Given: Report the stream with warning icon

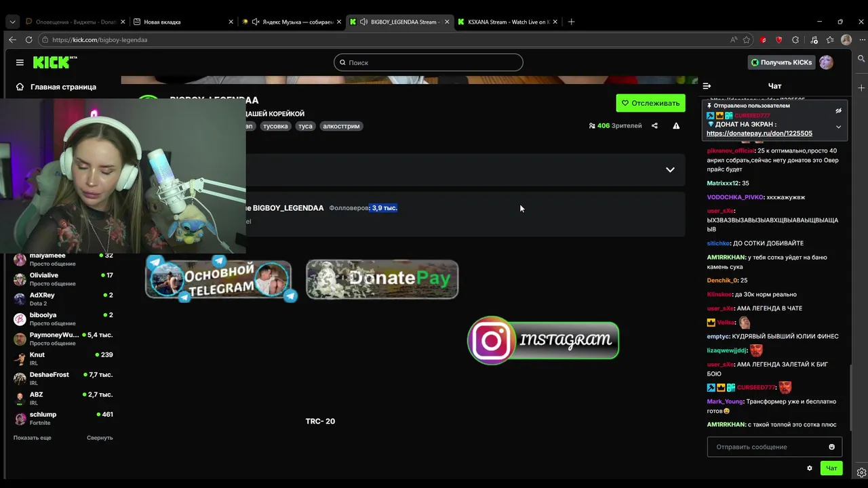Looking at the screenshot, I should click(x=676, y=125).
